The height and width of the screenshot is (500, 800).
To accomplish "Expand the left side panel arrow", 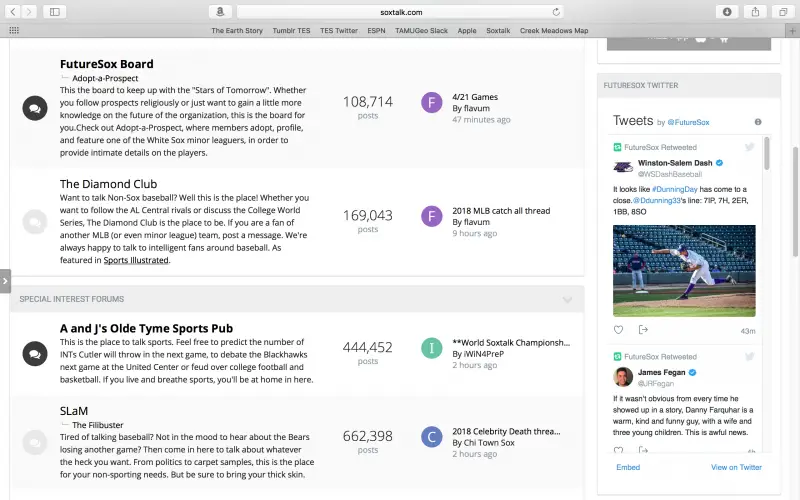I will pos(5,282).
